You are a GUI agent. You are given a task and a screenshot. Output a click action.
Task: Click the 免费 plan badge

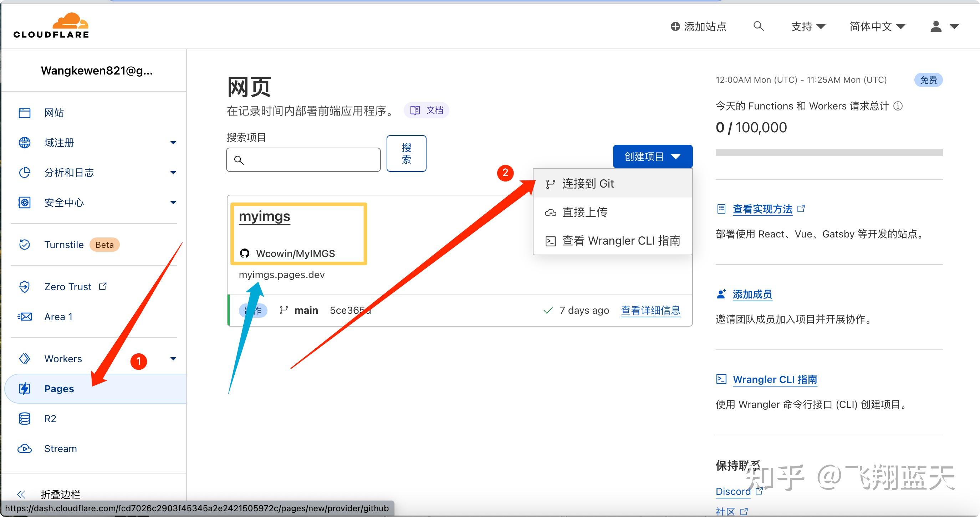pyautogui.click(x=928, y=80)
